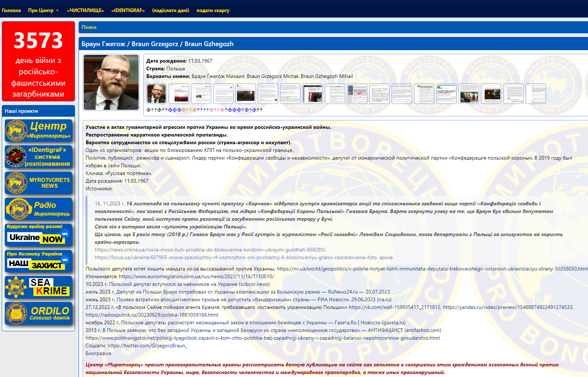Open the IDentigraF recognition system banner
Image resolution: width=588 pixels, height=377 pixels.
(38, 157)
